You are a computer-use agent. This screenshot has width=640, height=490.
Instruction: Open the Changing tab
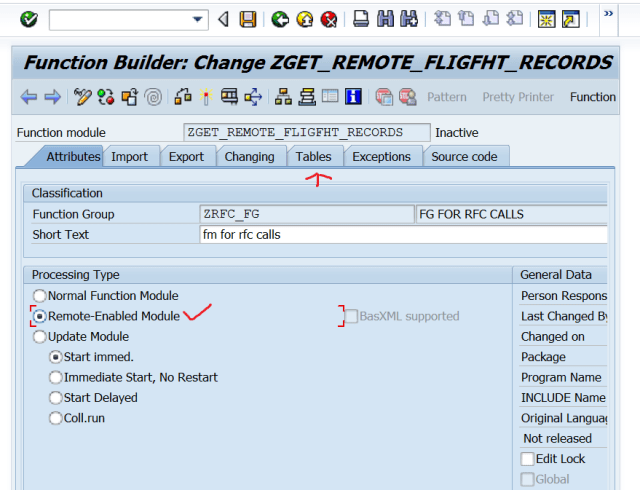pos(249,157)
